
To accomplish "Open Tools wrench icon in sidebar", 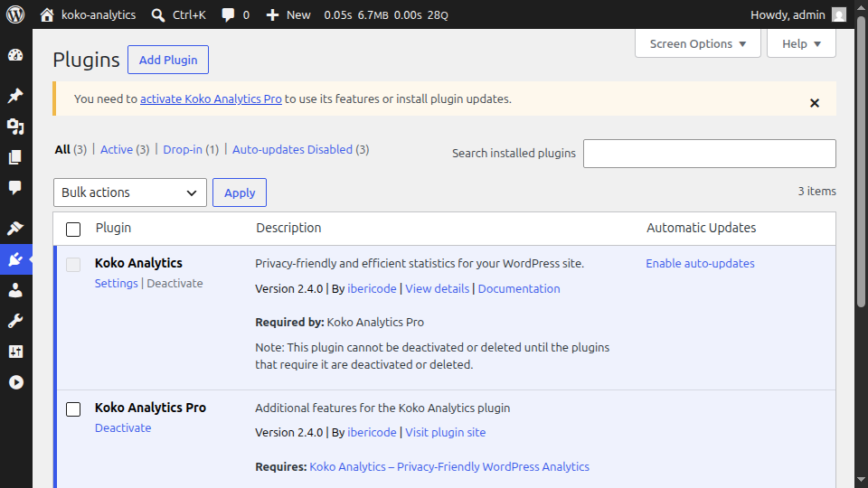I will coord(15,321).
